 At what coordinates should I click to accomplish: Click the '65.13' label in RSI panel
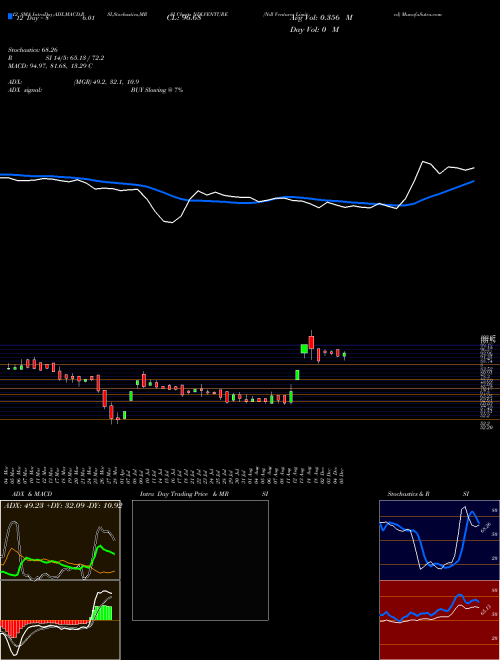(x=486, y=609)
